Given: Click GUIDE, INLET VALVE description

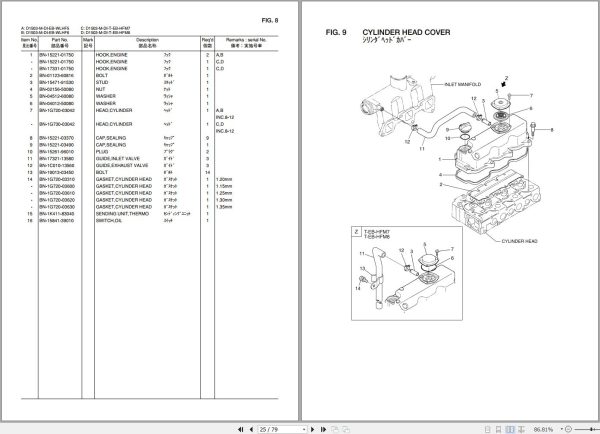Looking at the screenshot, I should [x=118, y=158].
